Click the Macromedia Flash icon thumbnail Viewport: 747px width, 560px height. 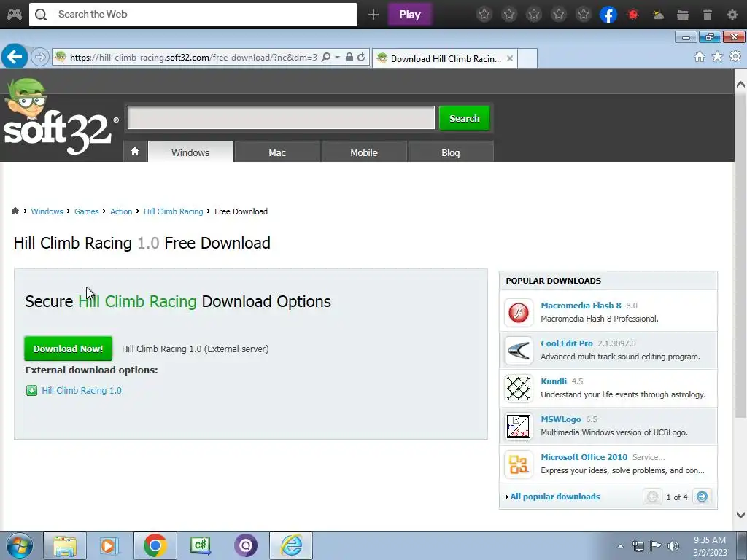tap(519, 313)
